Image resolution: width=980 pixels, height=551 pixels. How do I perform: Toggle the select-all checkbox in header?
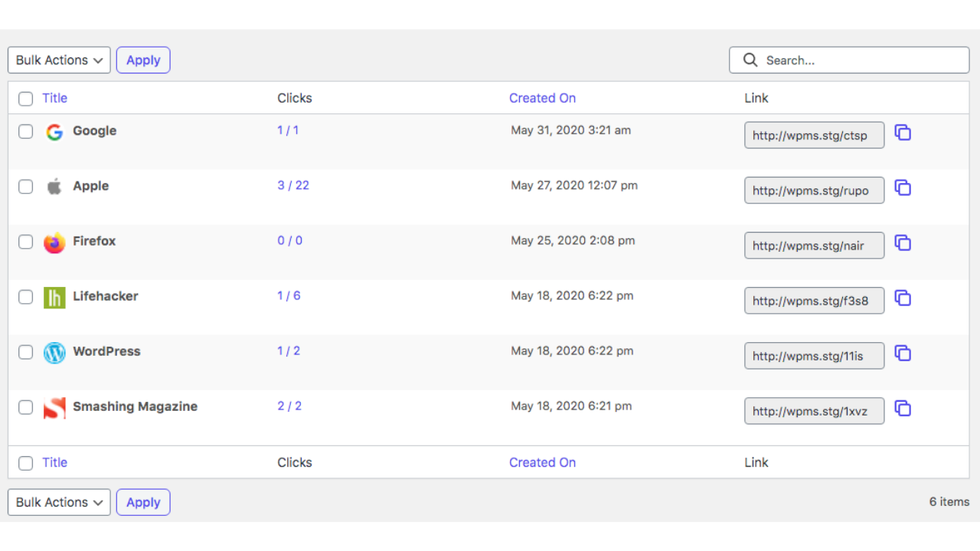click(26, 99)
